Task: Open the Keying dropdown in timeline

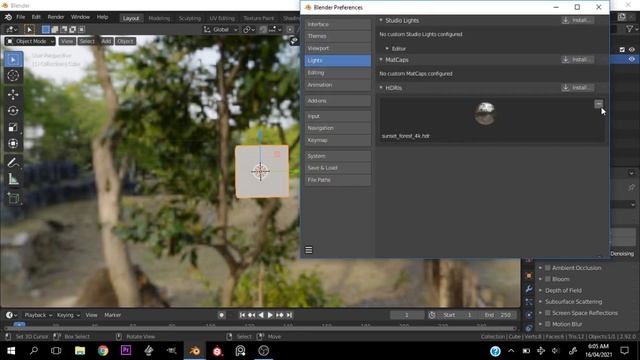Action: point(68,315)
